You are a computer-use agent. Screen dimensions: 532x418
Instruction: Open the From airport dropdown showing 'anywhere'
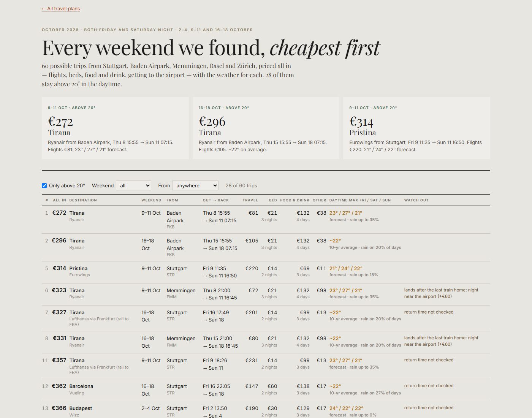(195, 185)
